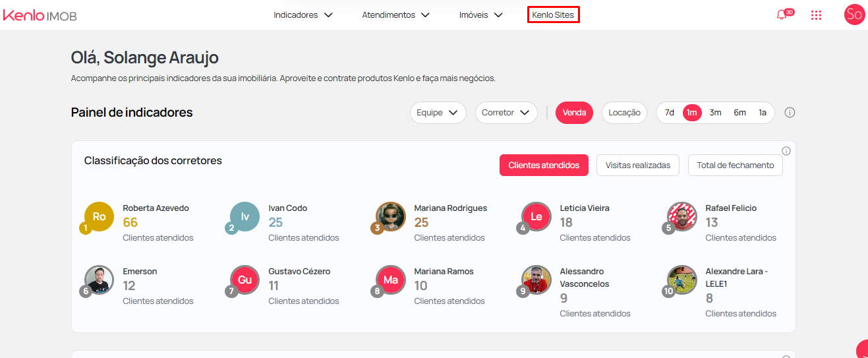Select the 3m period
The width and height of the screenshot is (868, 358).
pos(715,113)
